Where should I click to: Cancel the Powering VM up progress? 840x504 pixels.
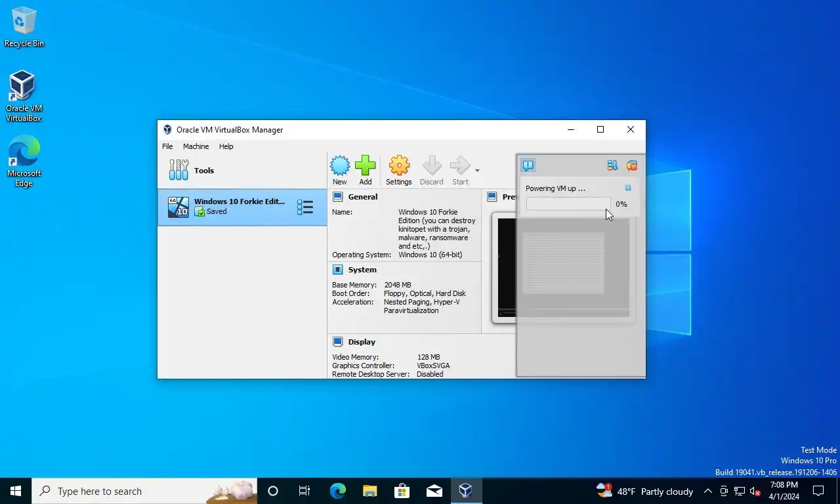628,188
